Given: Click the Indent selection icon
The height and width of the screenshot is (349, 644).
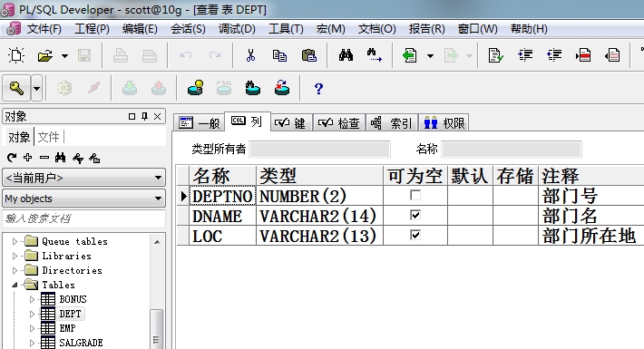Looking at the screenshot, I should click(525, 55).
